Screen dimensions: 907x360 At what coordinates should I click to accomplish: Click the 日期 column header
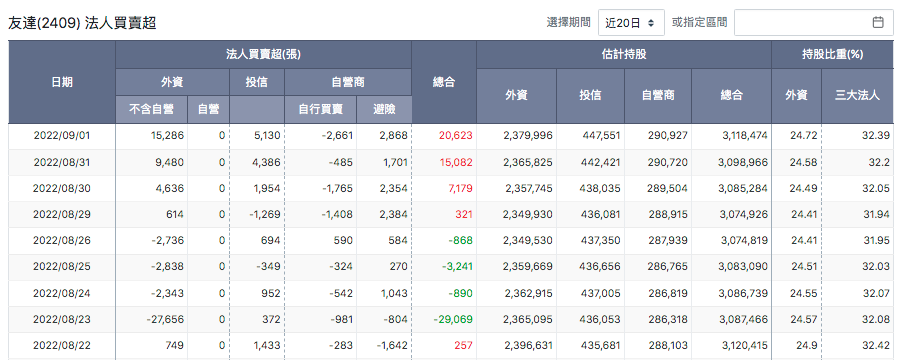[62, 82]
